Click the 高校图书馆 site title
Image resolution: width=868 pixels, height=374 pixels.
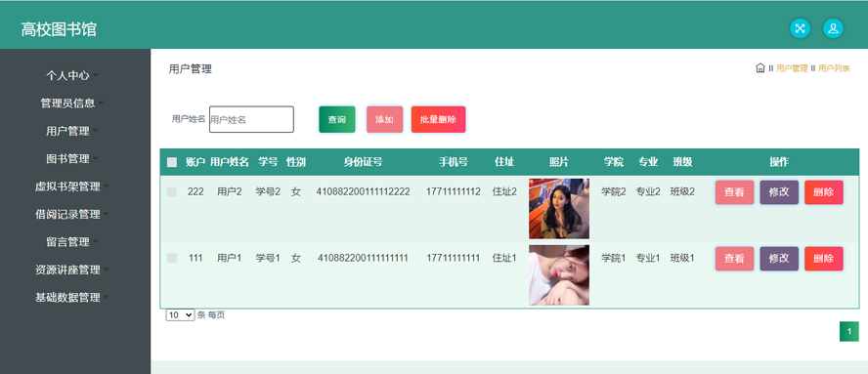[59, 29]
